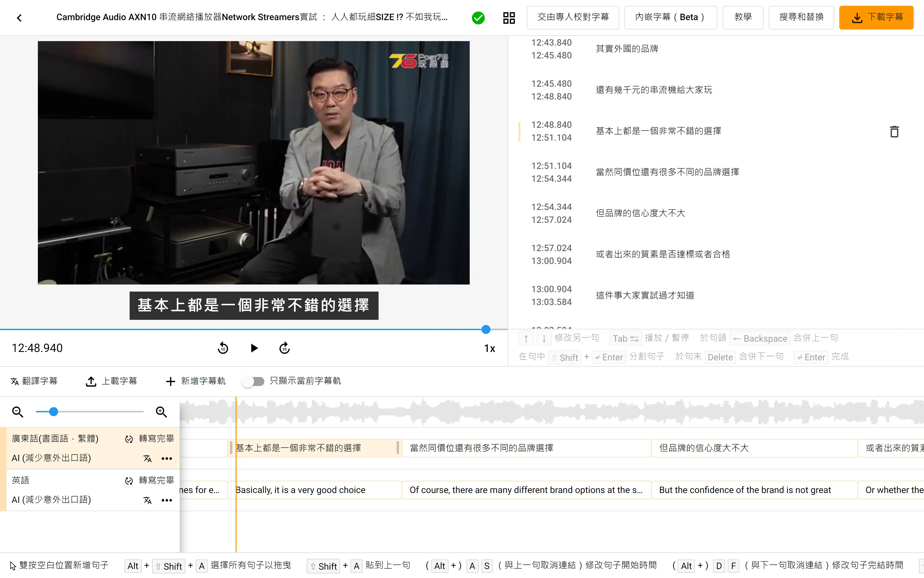
Task: Open 搜尋和替換 search and replace
Action: point(801,17)
